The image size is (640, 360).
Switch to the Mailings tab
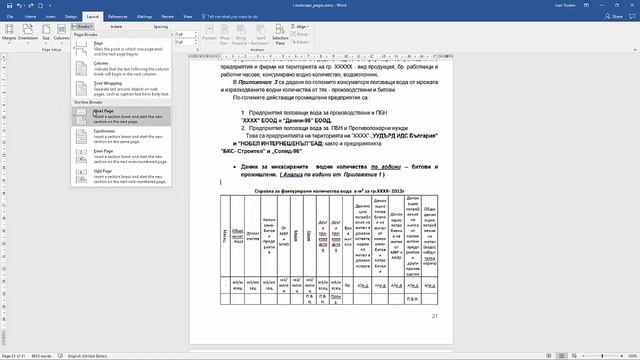pos(144,17)
